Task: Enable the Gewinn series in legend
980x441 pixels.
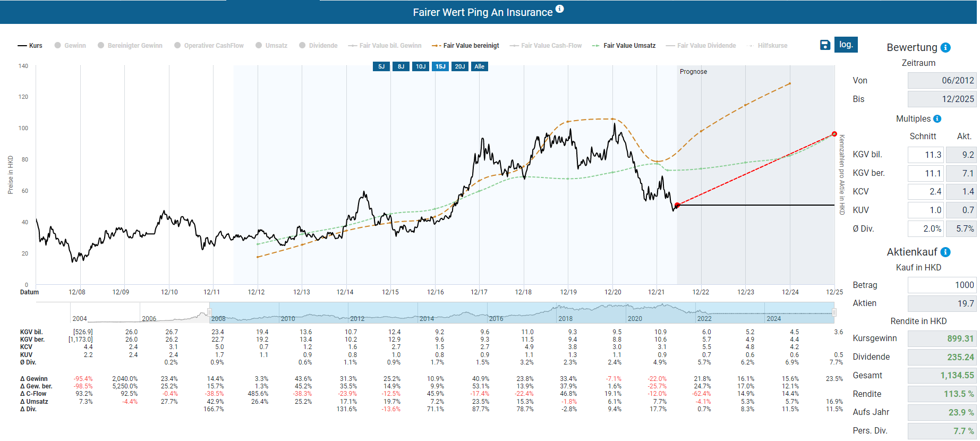Action: (x=70, y=46)
